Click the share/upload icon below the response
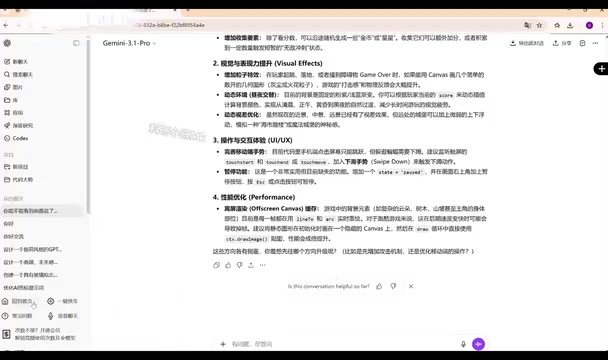The height and width of the screenshot is (360, 608). 251,265
